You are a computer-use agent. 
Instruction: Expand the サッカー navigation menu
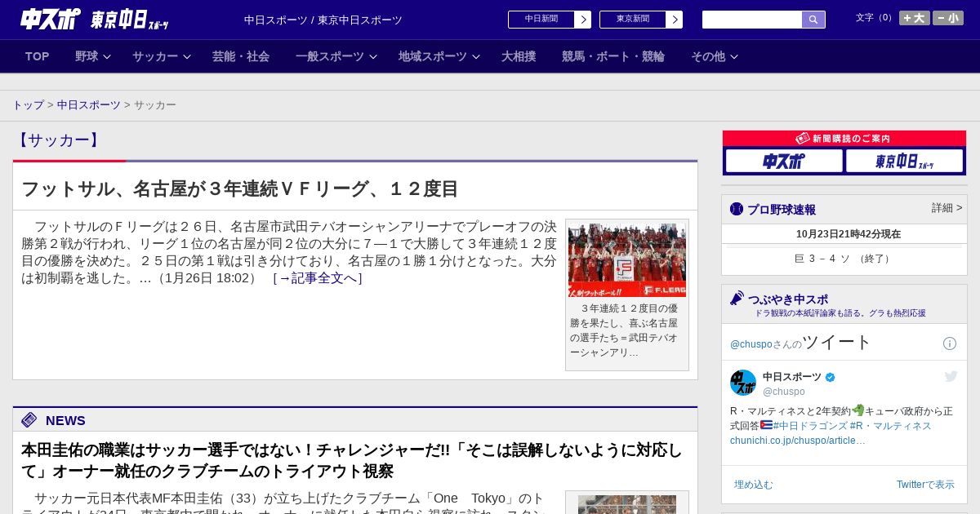(162, 56)
